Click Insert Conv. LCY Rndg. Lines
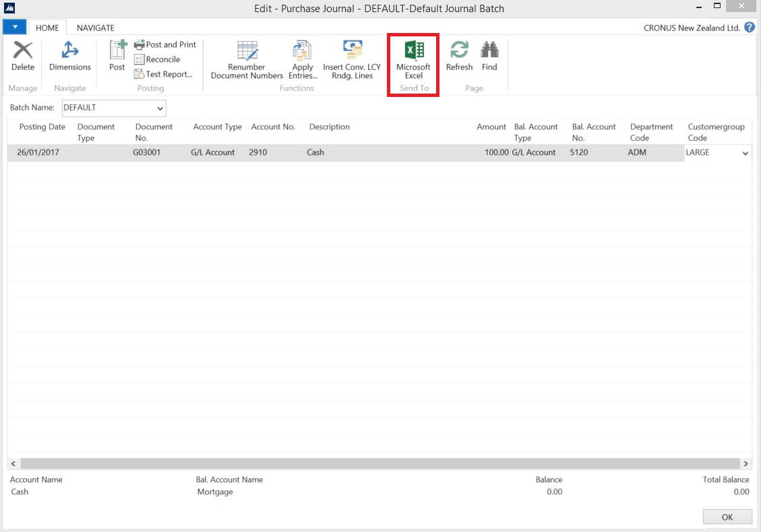Image resolution: width=761 pixels, height=532 pixels. point(352,60)
